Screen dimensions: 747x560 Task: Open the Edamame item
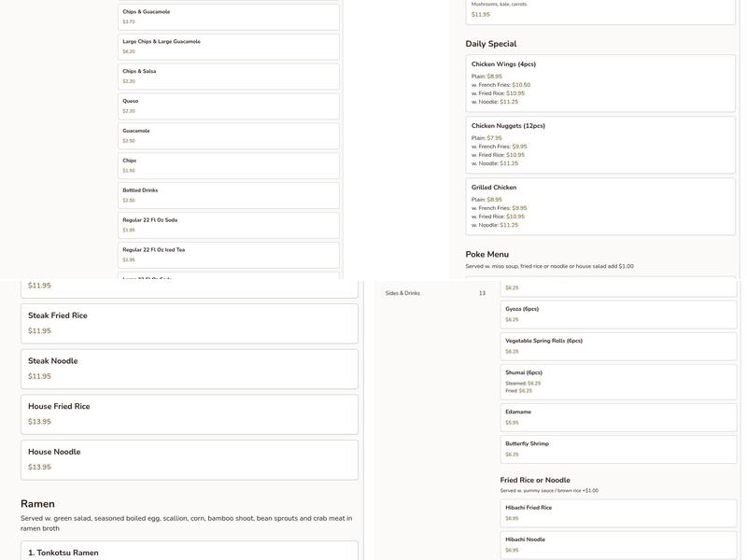click(x=618, y=417)
